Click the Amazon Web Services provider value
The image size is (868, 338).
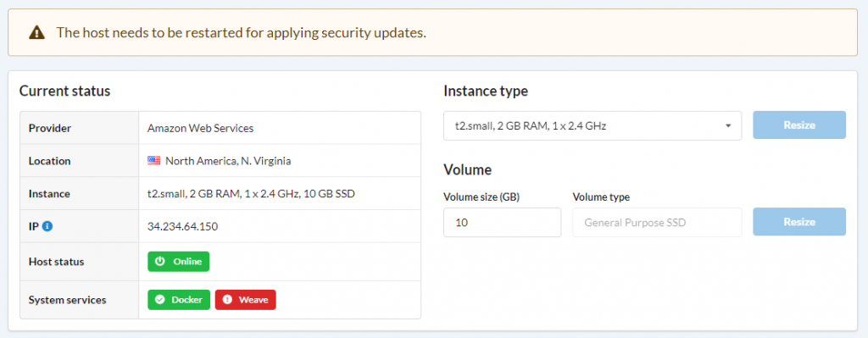click(200, 129)
